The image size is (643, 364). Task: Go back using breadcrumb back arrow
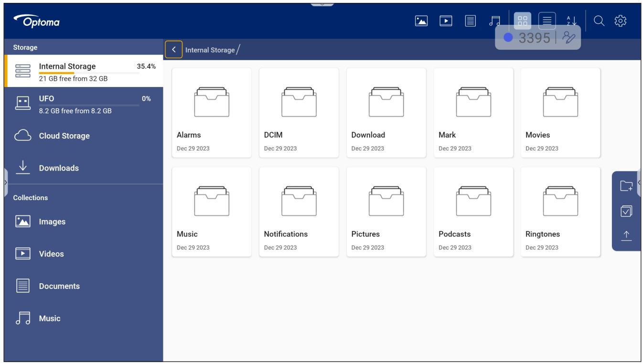[x=174, y=49]
